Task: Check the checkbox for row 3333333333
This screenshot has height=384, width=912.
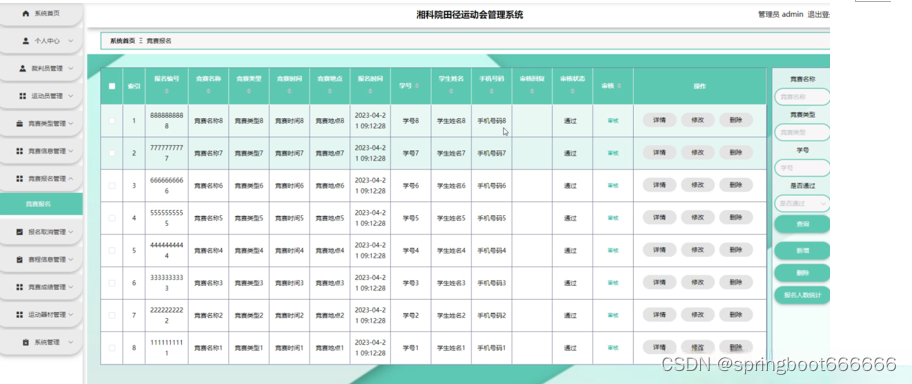Action: click(112, 283)
